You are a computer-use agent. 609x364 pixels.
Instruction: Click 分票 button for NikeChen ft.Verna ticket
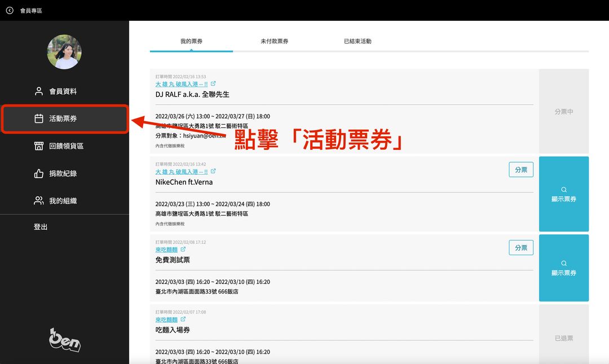[x=521, y=170]
